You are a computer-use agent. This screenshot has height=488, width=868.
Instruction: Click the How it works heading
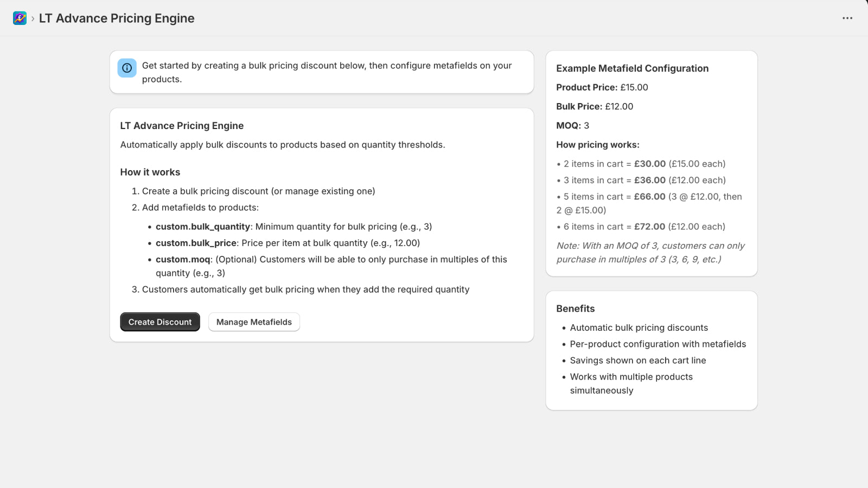click(x=150, y=172)
